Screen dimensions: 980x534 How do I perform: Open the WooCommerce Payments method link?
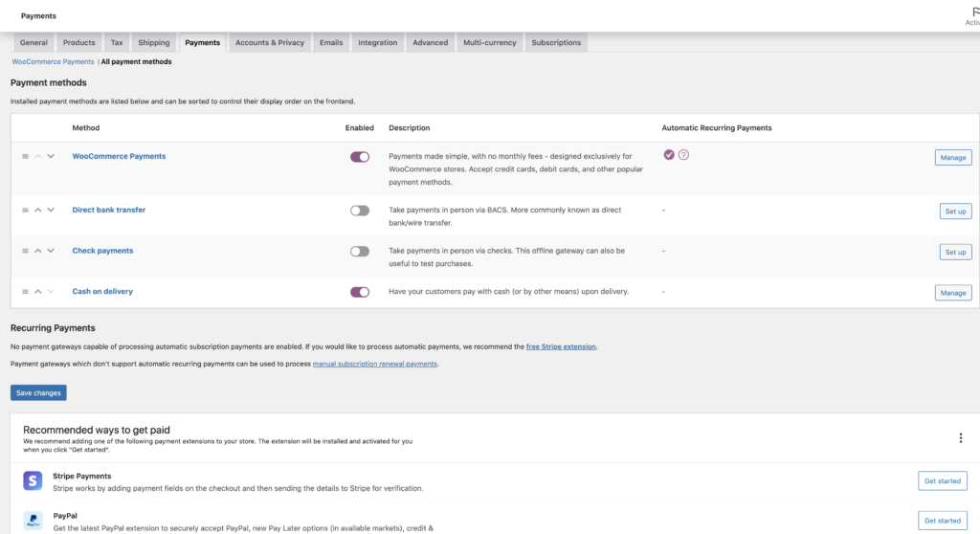(x=119, y=156)
